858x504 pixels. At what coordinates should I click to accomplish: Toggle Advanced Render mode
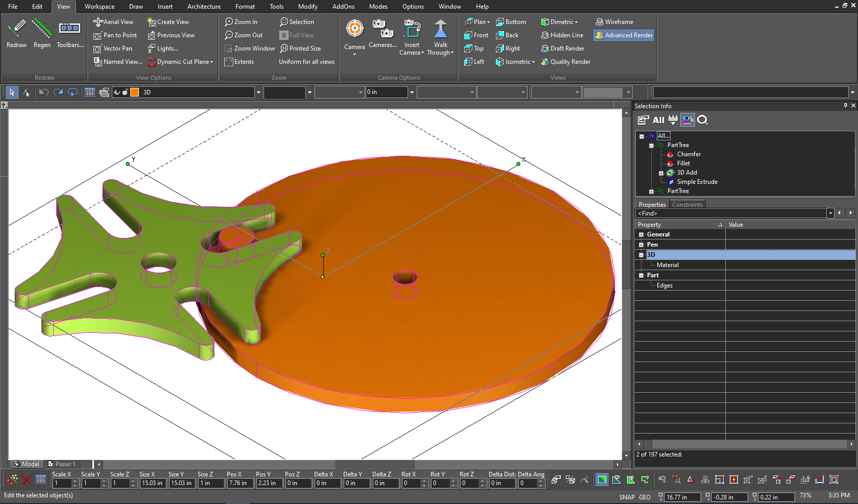(624, 35)
